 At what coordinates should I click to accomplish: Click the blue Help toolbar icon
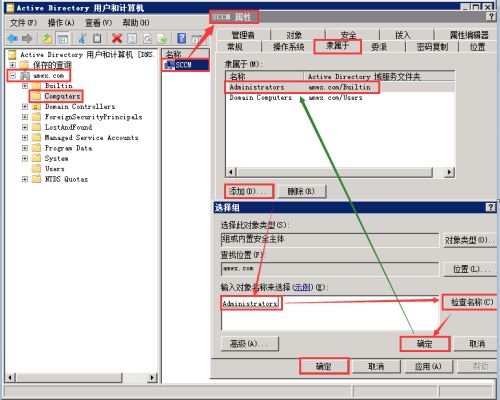pos(182,39)
